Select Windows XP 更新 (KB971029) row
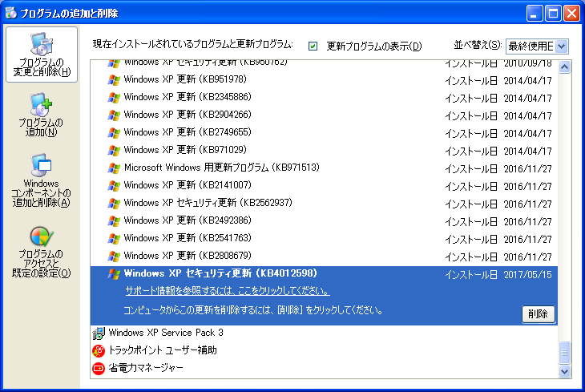The width and height of the screenshot is (585, 392). (x=324, y=150)
